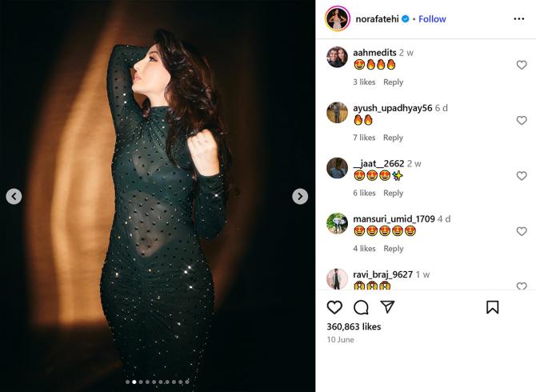The width and height of the screenshot is (536, 392).
Task: Open the comment bubble icon
Action: 361,307
